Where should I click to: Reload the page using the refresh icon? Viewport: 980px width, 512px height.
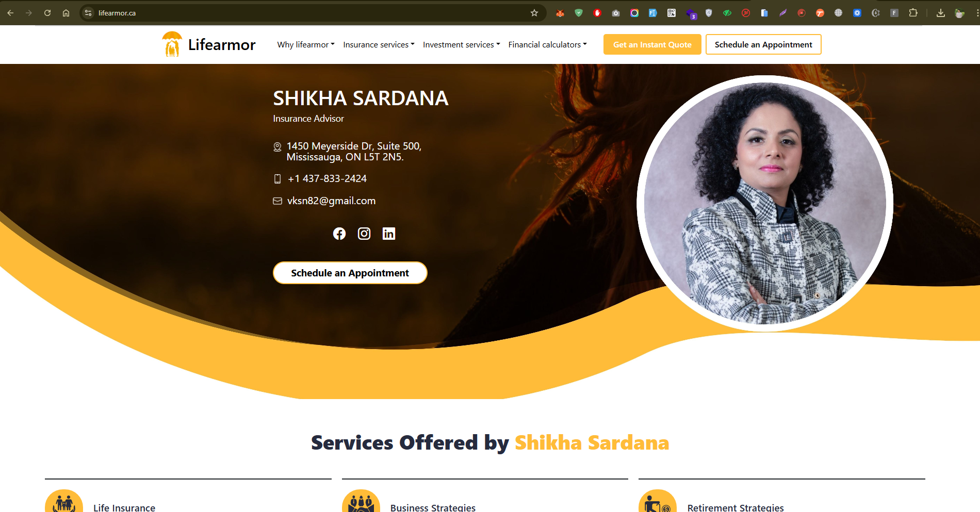[x=47, y=13]
